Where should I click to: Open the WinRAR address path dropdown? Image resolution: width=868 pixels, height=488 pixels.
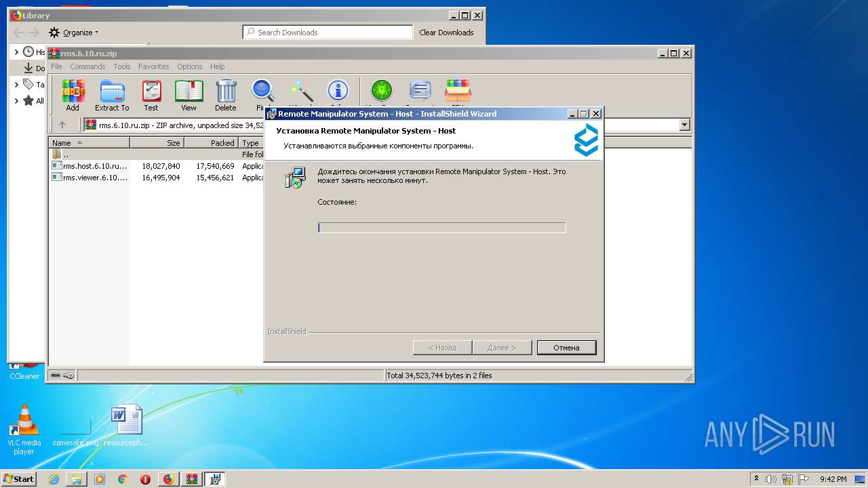point(684,125)
